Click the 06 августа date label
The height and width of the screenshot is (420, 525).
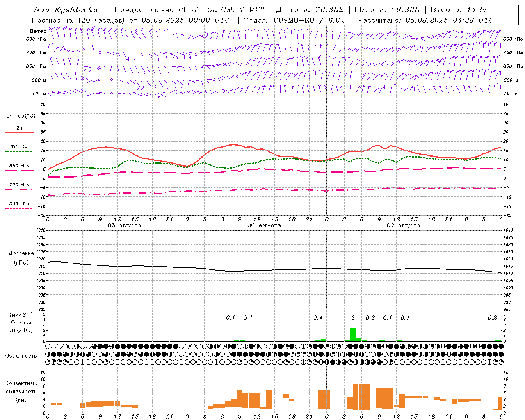[264, 226]
